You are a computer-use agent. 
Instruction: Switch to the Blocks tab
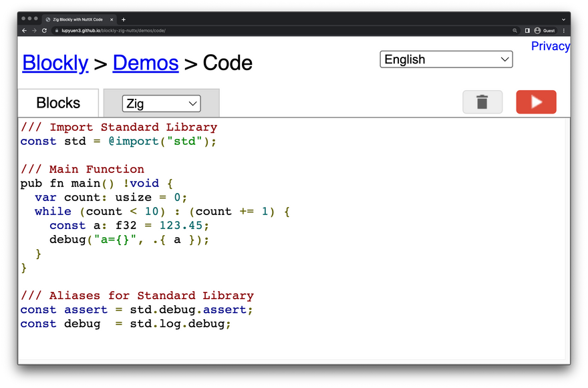[58, 103]
